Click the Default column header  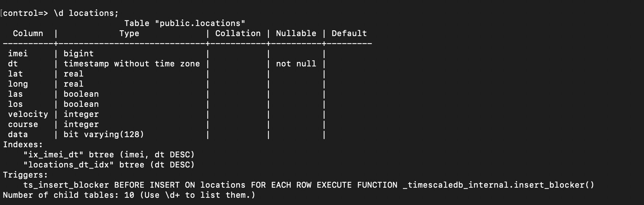point(349,34)
